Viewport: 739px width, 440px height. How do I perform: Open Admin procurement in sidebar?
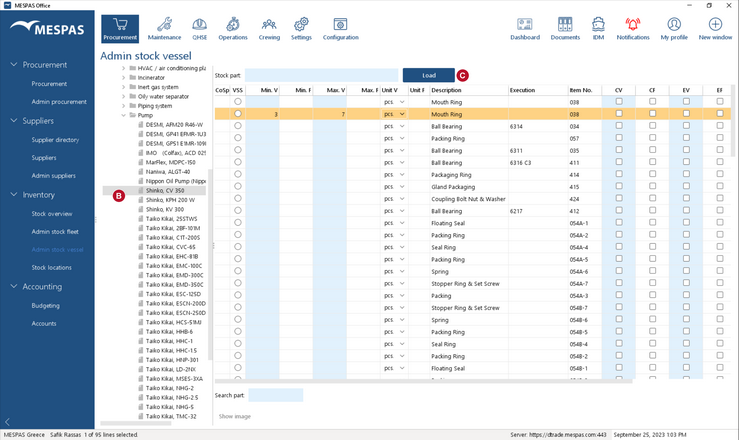59,102
